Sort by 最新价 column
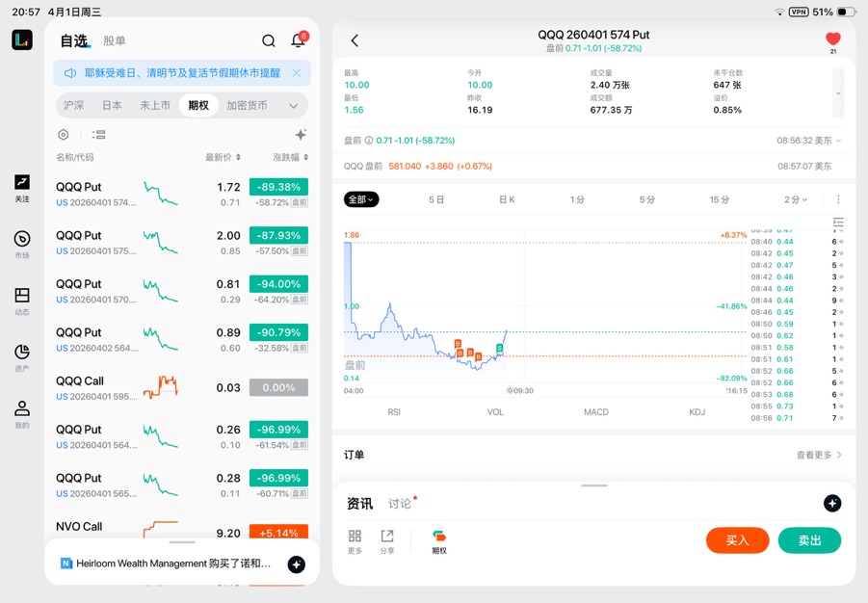The width and height of the screenshot is (868, 603). coord(224,157)
